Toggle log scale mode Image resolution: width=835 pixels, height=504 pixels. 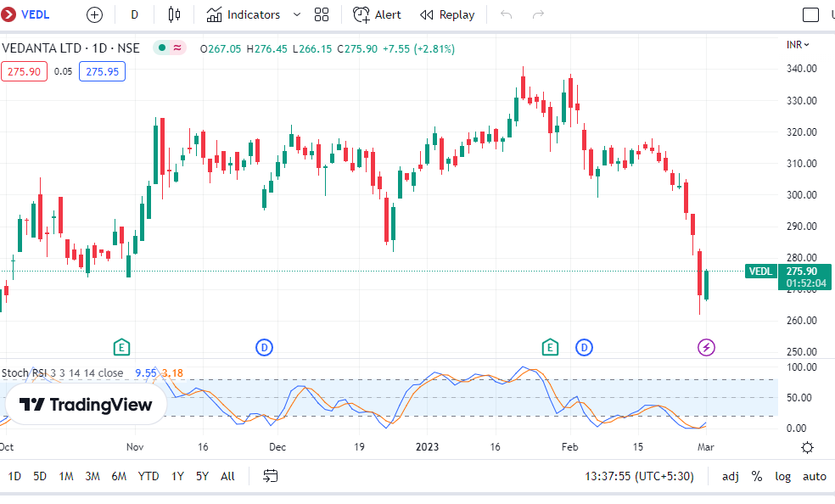click(782, 476)
